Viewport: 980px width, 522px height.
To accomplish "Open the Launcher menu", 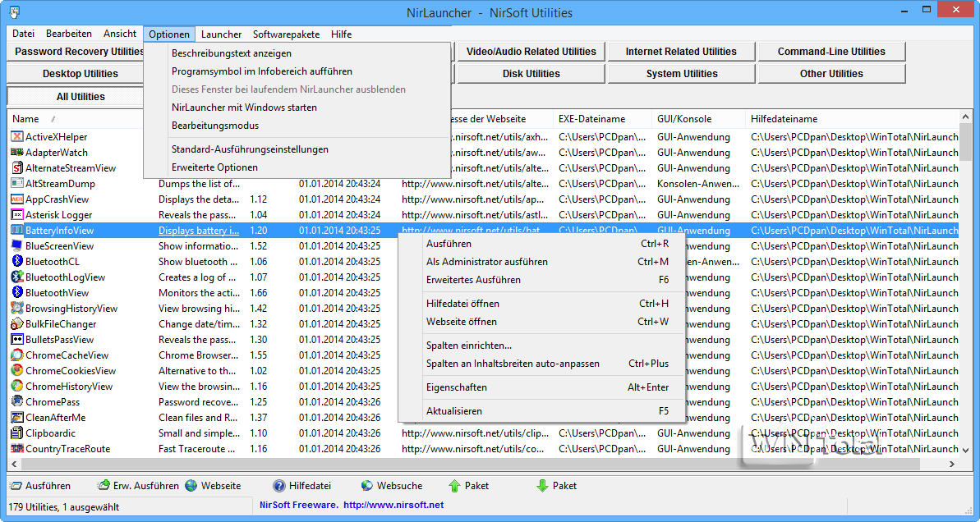I will pyautogui.click(x=221, y=34).
